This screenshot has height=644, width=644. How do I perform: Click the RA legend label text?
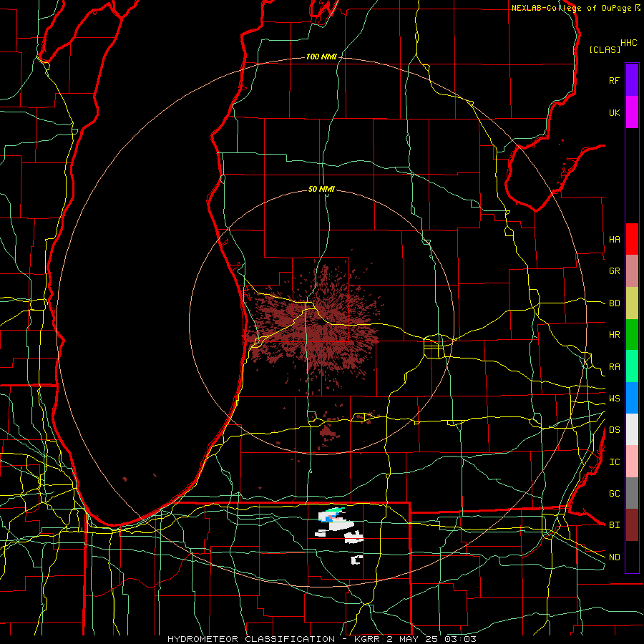(x=615, y=366)
